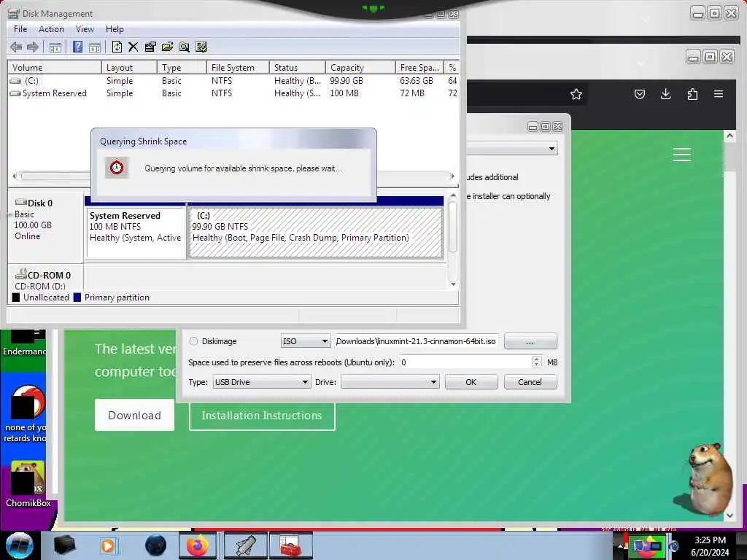Sort by the Layout column header

pos(129,68)
